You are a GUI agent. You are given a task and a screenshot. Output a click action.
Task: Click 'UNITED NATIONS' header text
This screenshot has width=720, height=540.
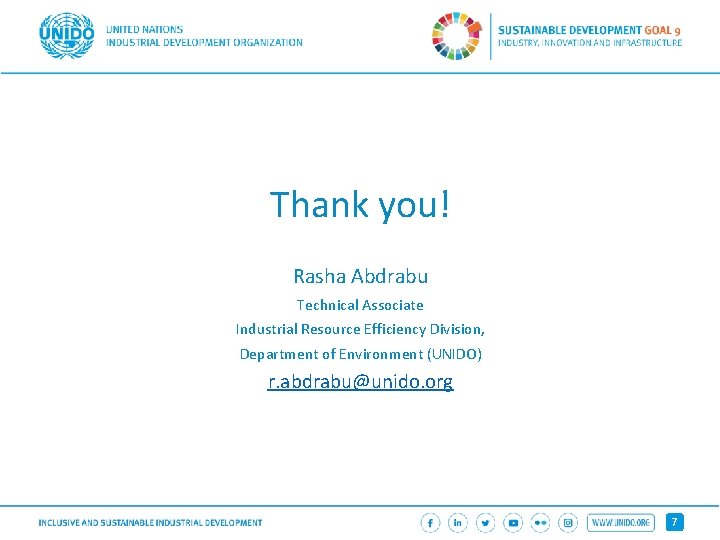tap(145, 29)
